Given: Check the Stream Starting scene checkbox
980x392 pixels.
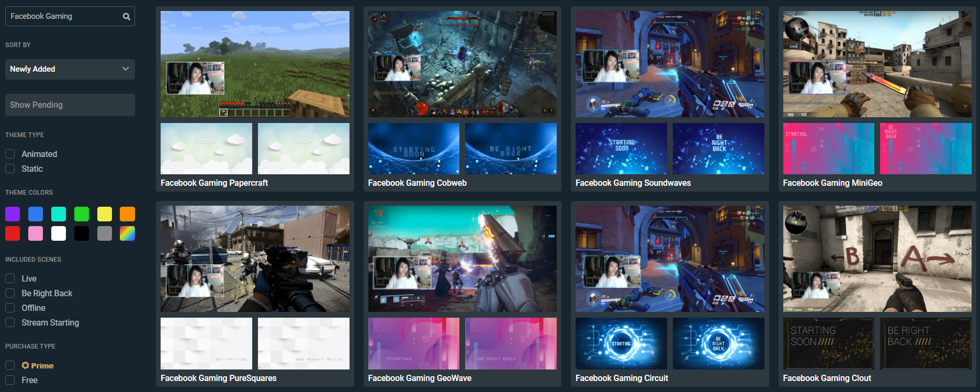Looking at the screenshot, I should [10, 322].
